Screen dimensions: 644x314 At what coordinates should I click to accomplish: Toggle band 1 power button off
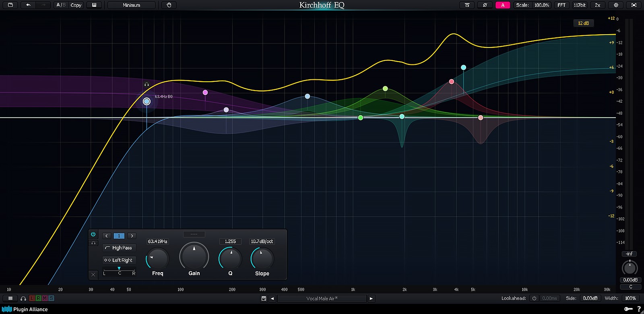coord(93,234)
